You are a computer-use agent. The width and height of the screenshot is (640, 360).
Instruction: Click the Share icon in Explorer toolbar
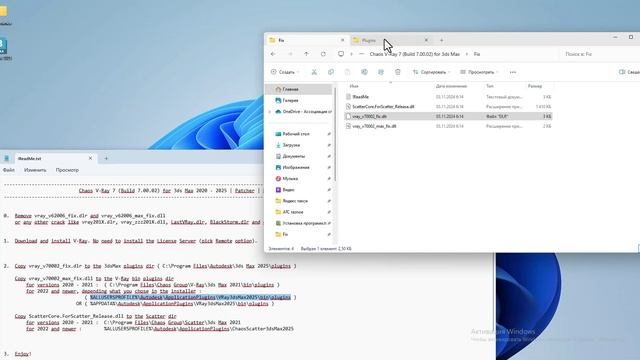click(381, 72)
